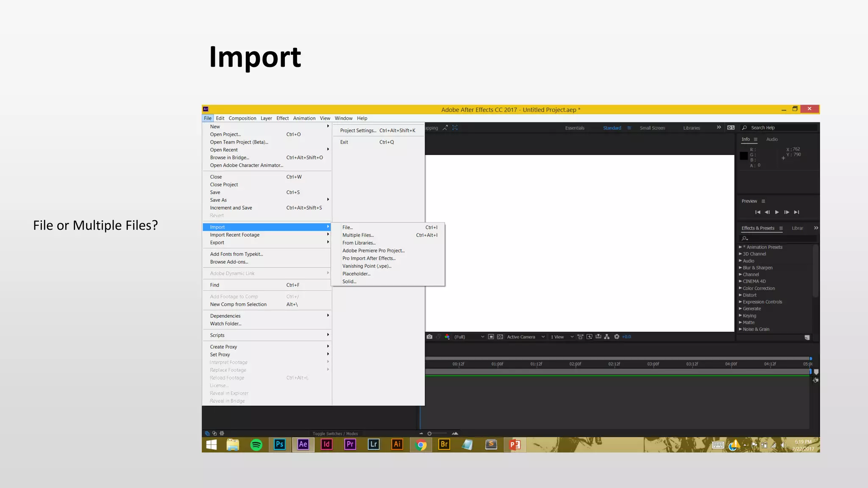The height and width of the screenshot is (488, 868).
Task: Select Open Project... in the File menu
Action: 267,134
